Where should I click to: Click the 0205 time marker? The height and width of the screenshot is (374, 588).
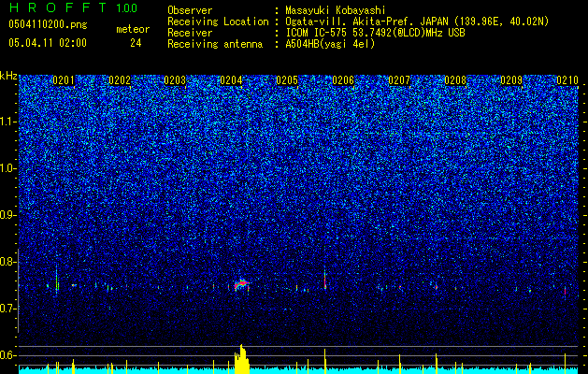click(287, 80)
